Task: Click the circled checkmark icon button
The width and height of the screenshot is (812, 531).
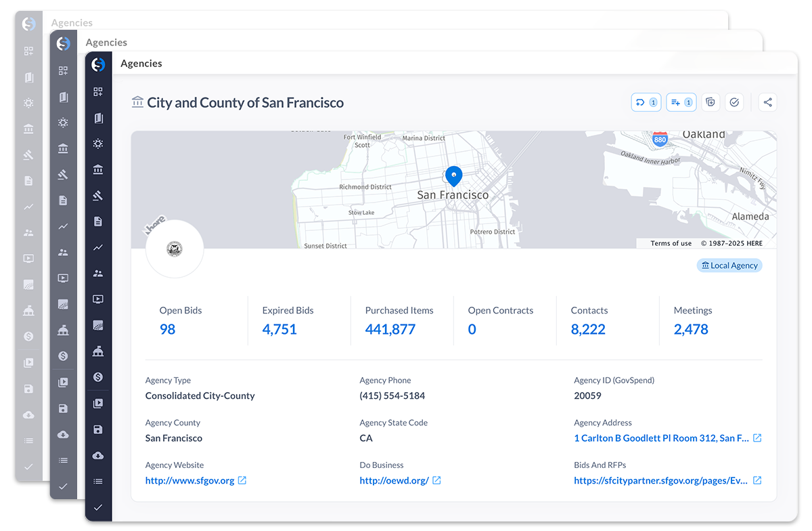Action: click(x=734, y=102)
